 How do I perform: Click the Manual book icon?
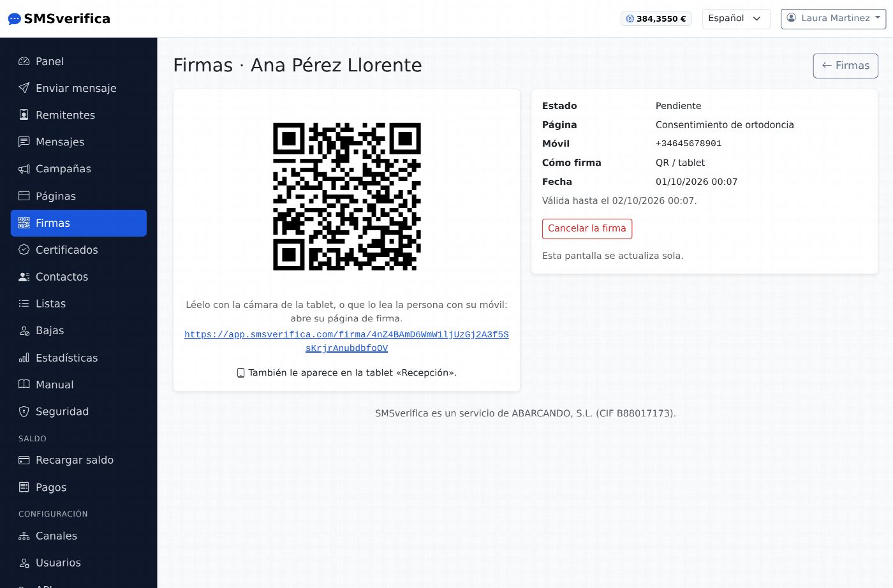[24, 385]
